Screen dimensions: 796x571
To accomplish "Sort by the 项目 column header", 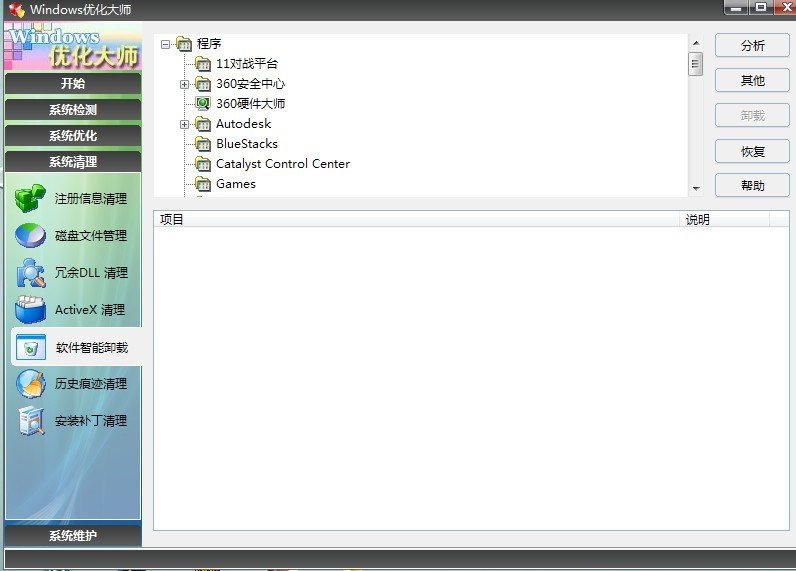I will (x=416, y=219).
